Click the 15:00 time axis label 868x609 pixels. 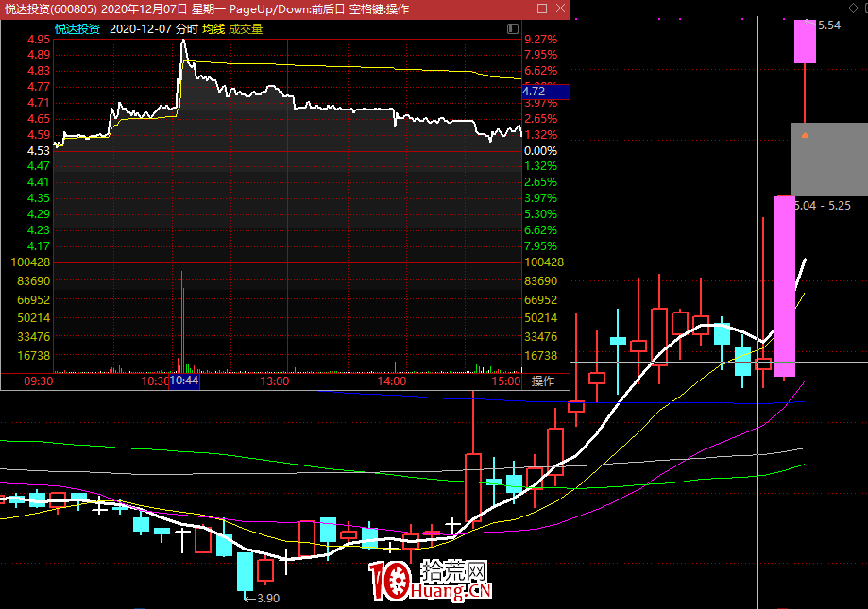[506, 381]
